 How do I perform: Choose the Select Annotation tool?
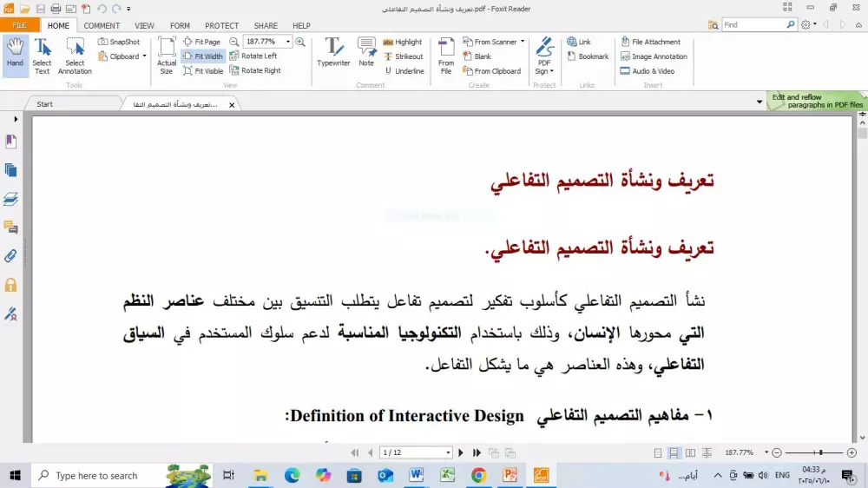pyautogui.click(x=75, y=56)
